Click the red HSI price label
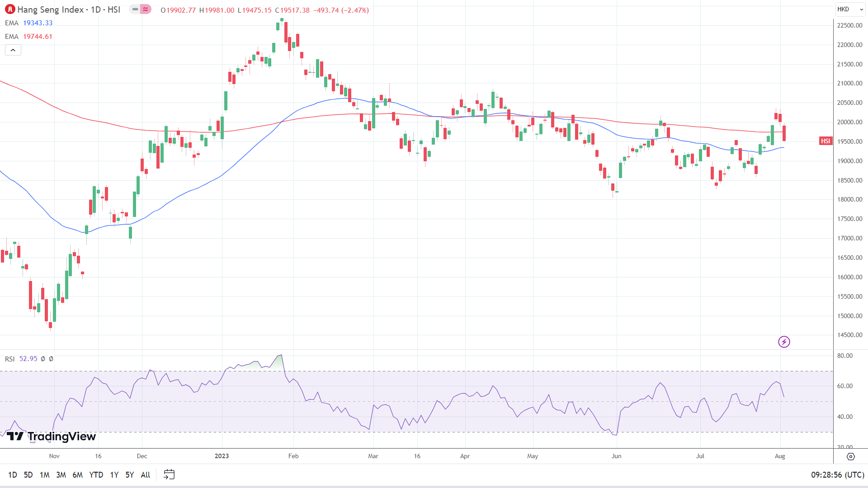The height and width of the screenshot is (488, 868). tap(826, 141)
